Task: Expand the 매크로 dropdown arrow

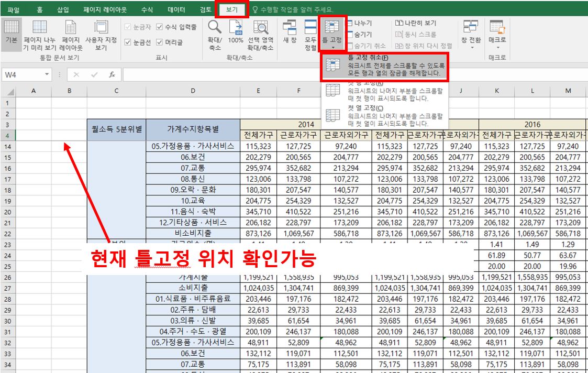Action: click(x=497, y=48)
